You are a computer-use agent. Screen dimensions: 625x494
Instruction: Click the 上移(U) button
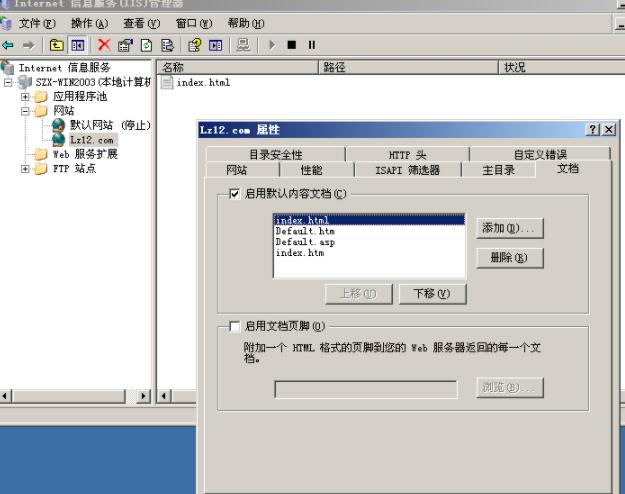click(x=359, y=294)
